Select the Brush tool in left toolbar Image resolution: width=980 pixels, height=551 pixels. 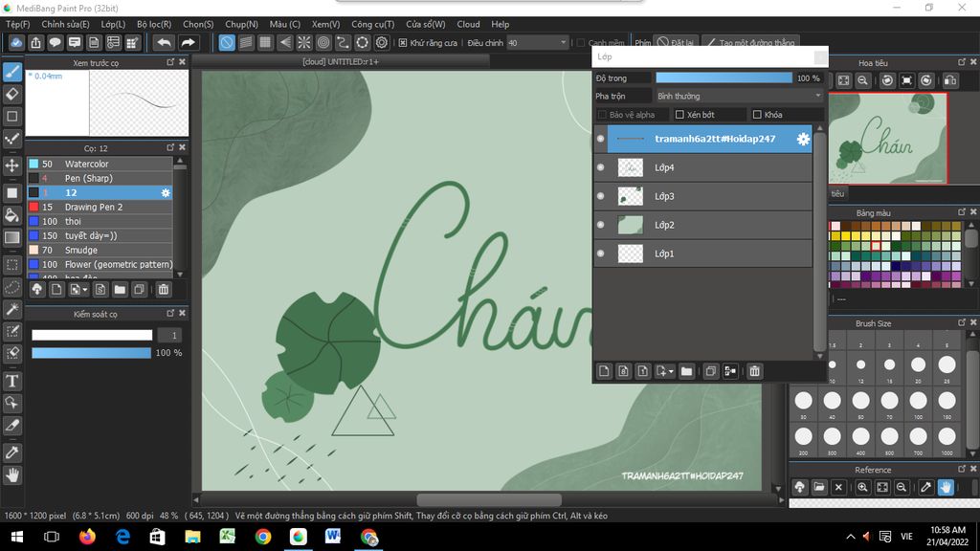(x=11, y=73)
